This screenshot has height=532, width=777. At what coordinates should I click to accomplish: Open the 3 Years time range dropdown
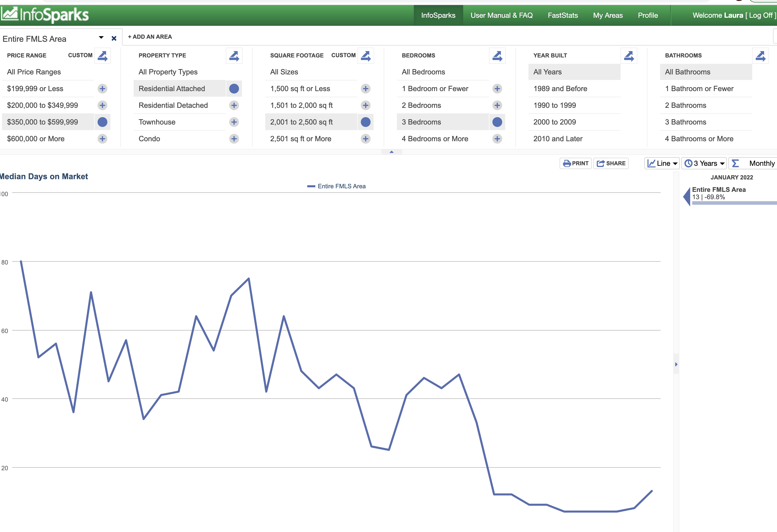pyautogui.click(x=704, y=163)
